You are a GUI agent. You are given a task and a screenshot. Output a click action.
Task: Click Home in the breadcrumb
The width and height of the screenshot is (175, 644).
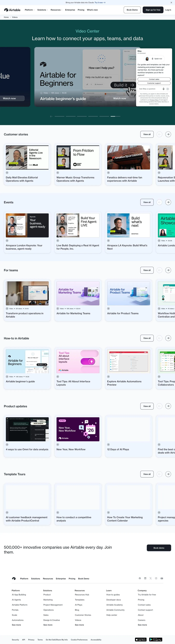tap(6, 17)
